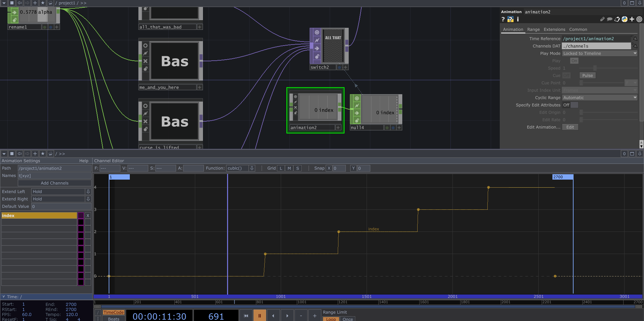Click the target icon in parameter header

(x=639, y=19)
